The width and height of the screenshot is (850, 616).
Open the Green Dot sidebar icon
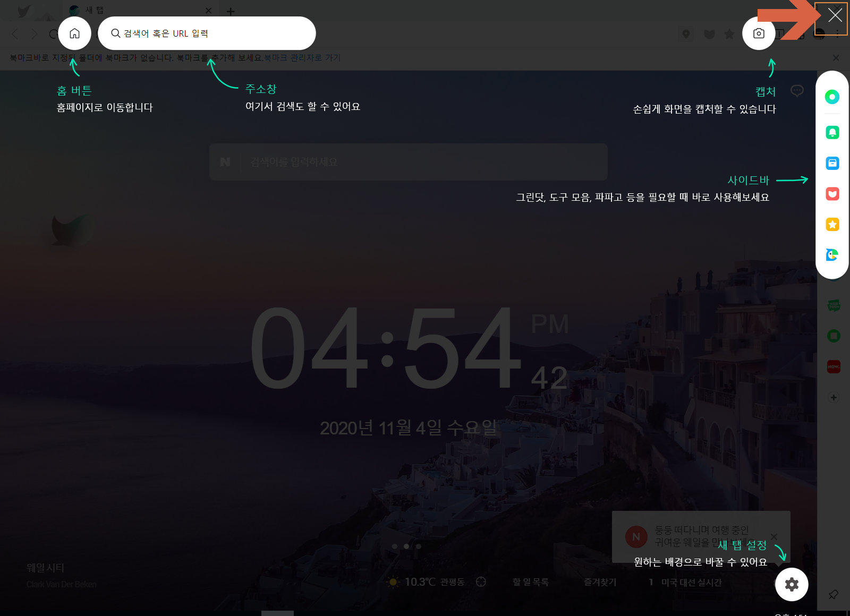[x=832, y=97]
